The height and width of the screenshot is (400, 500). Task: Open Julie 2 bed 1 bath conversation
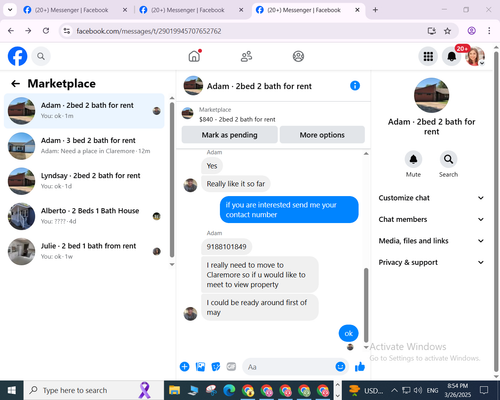click(x=84, y=251)
